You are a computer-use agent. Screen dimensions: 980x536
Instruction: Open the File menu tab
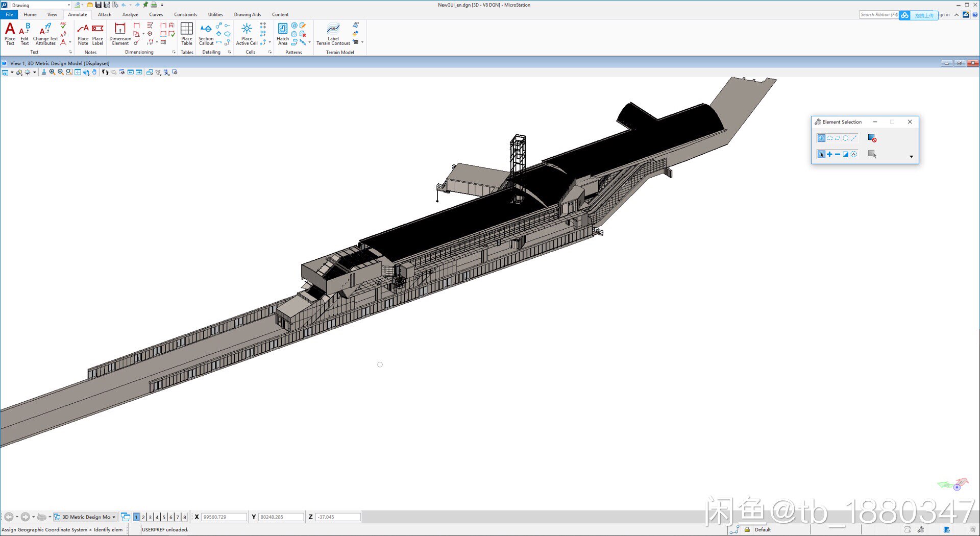(9, 15)
